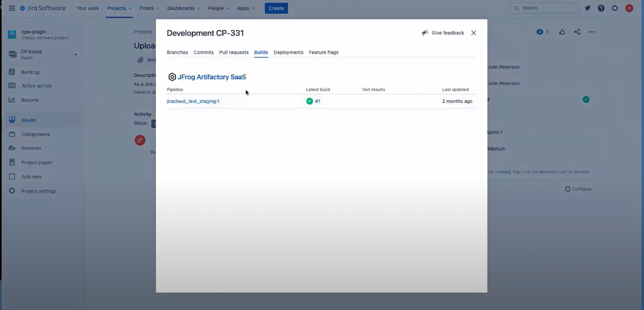Open Jira settings via the gear icon

pos(615,8)
